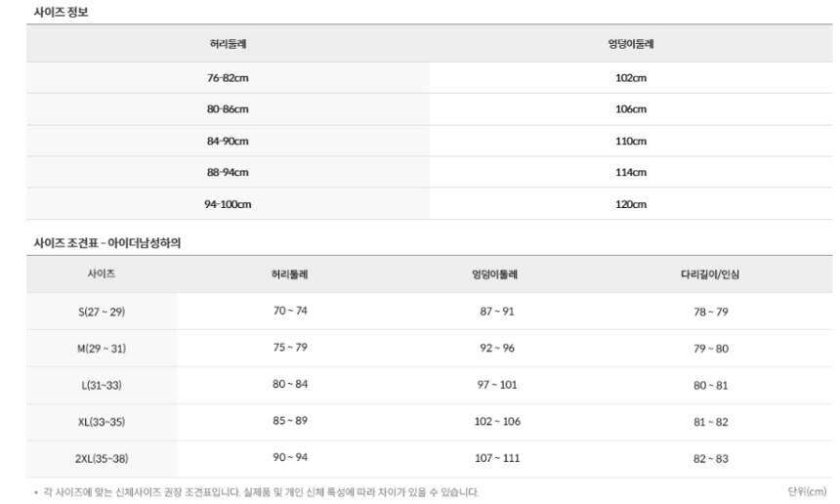Select the M(29 ~ 31) size label
This screenshot has height=504, width=840.
click(x=102, y=349)
